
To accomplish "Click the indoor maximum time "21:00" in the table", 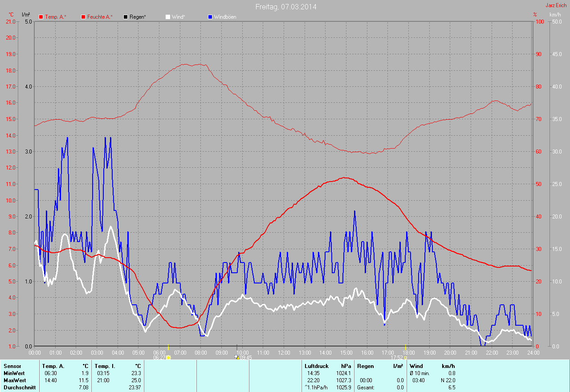I will pos(103,380).
